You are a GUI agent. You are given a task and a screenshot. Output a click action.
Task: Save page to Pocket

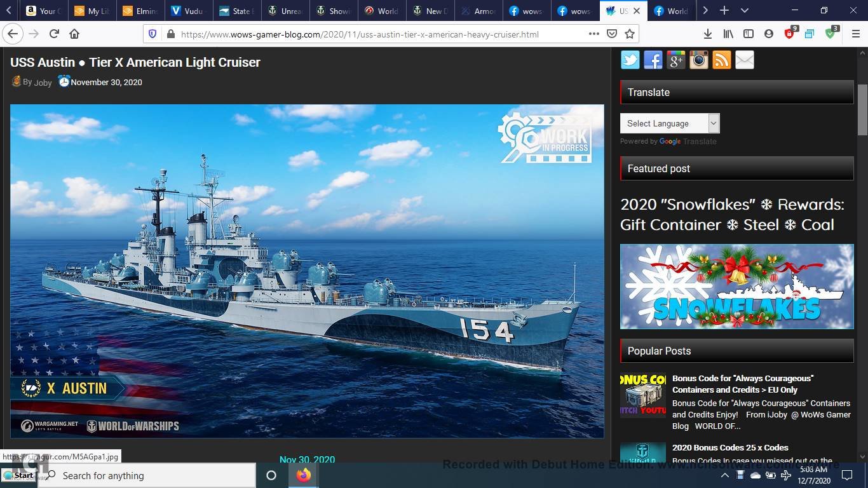611,34
